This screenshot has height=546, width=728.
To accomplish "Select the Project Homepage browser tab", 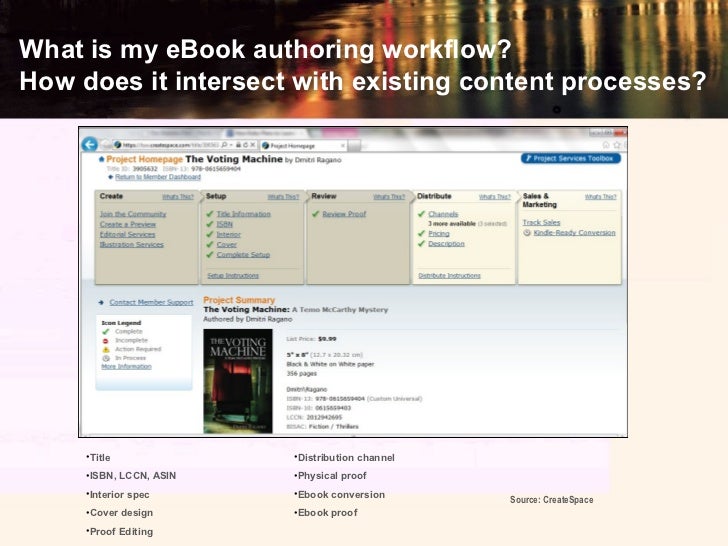I will [303, 146].
